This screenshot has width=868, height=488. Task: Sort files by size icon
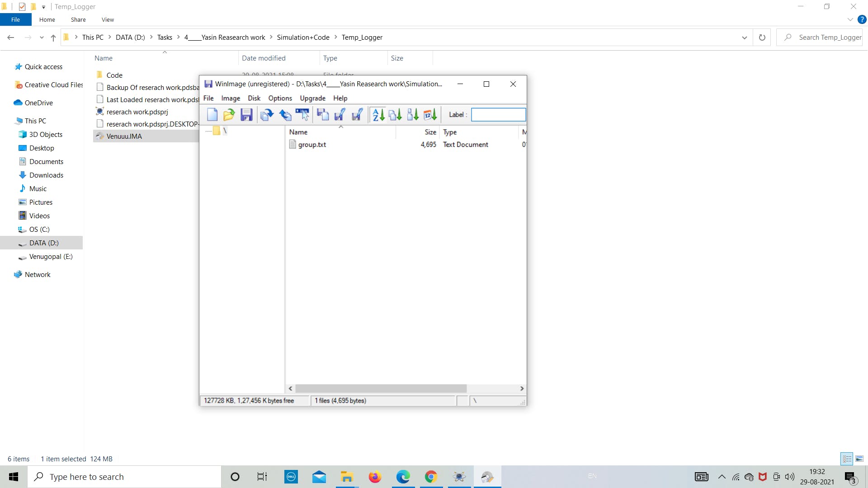pyautogui.click(x=413, y=115)
